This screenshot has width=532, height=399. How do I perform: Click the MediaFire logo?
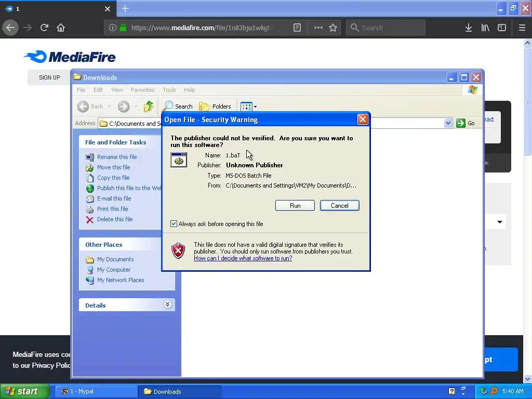(70, 57)
